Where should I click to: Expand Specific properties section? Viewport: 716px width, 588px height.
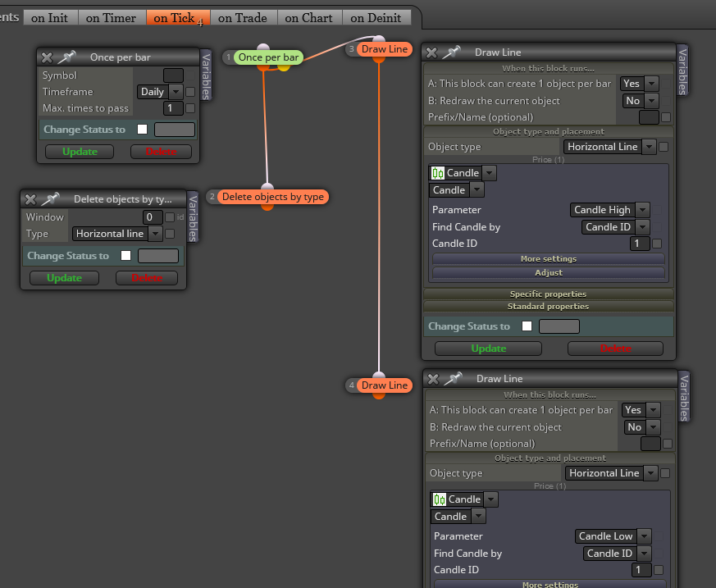[549, 294]
